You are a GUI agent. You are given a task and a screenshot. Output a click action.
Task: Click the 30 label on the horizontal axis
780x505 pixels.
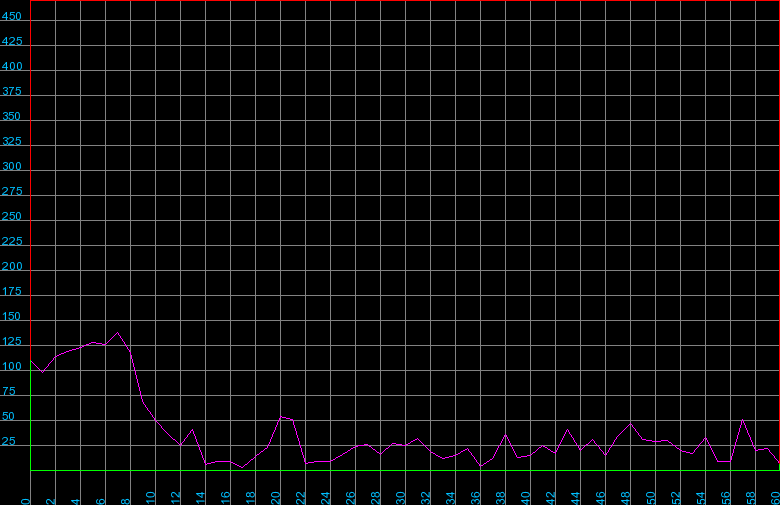400,498
